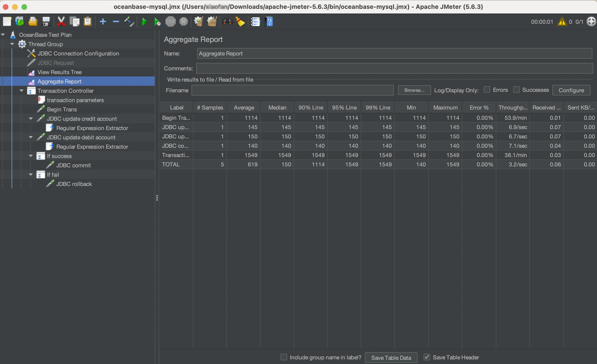
Task: Collapse the Transaction Controller node
Action: pyautogui.click(x=22, y=91)
